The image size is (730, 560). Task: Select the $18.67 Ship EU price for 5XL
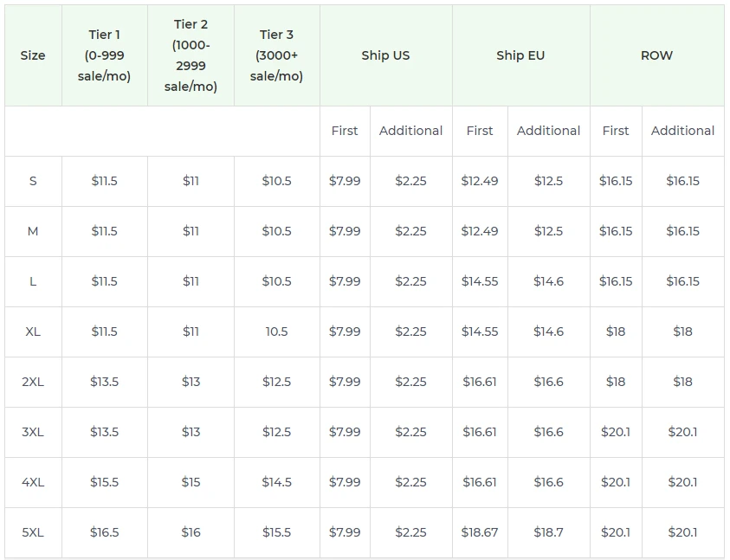[x=479, y=532]
